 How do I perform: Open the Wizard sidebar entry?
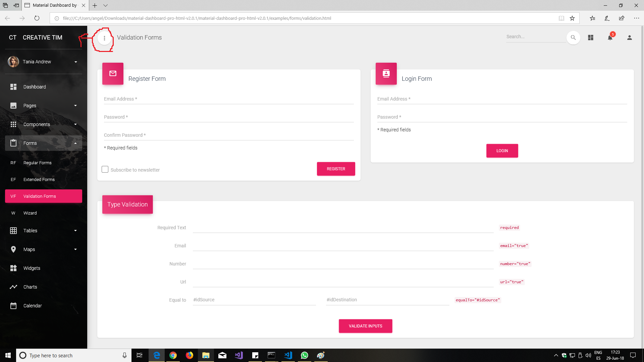click(x=30, y=213)
